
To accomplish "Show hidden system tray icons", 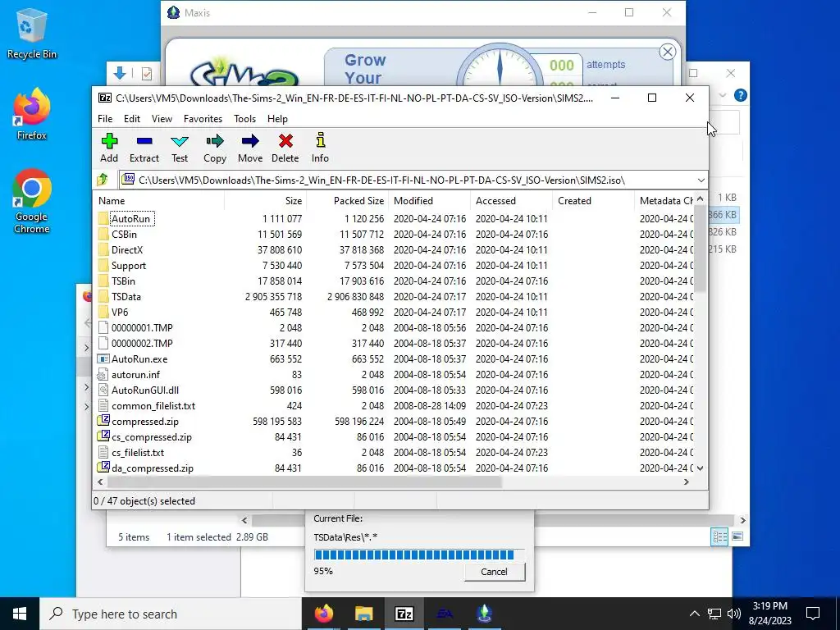I will pos(694,614).
